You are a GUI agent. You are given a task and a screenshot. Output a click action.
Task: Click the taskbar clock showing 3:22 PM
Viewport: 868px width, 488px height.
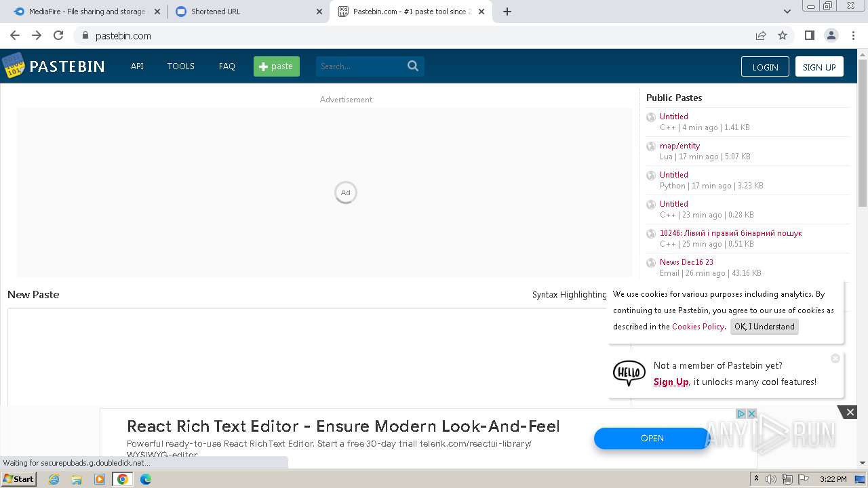pyautogui.click(x=833, y=479)
